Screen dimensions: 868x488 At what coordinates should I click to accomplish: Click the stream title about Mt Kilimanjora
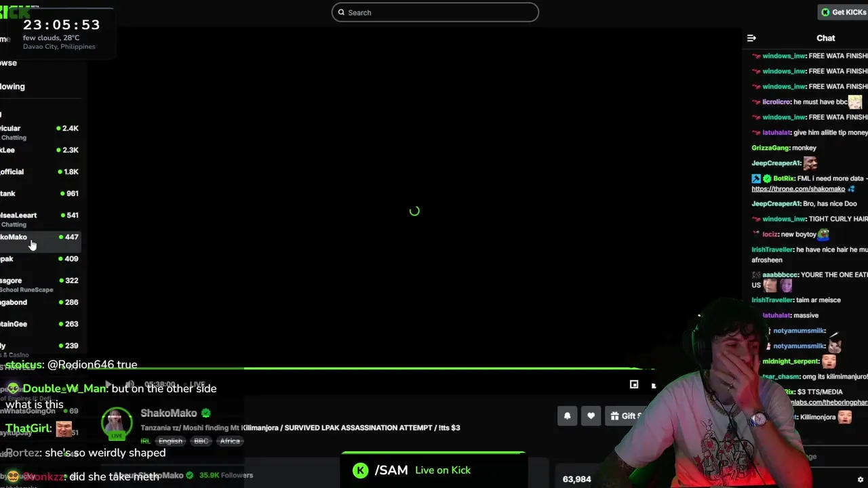[300, 428]
